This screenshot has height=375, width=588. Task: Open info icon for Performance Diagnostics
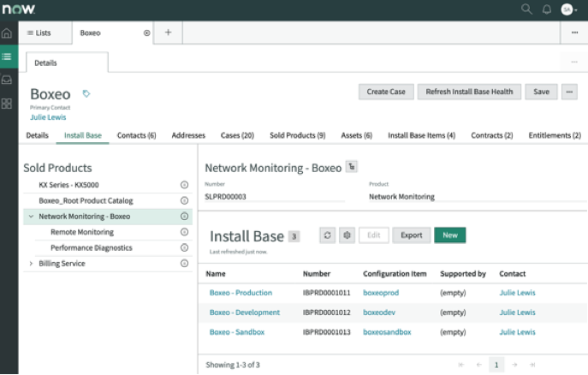184,248
